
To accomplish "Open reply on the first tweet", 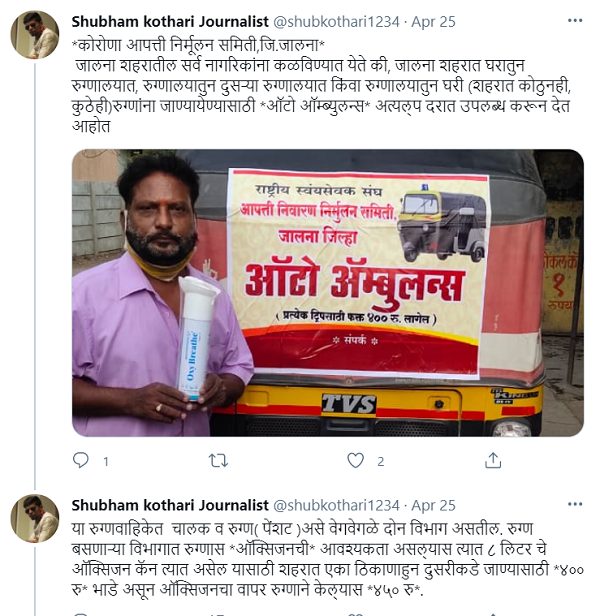I will [x=81, y=460].
